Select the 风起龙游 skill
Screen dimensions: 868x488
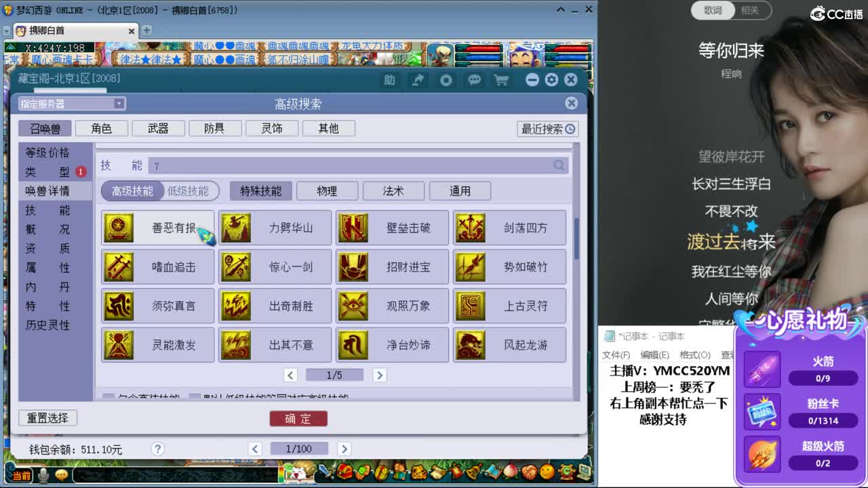point(509,345)
